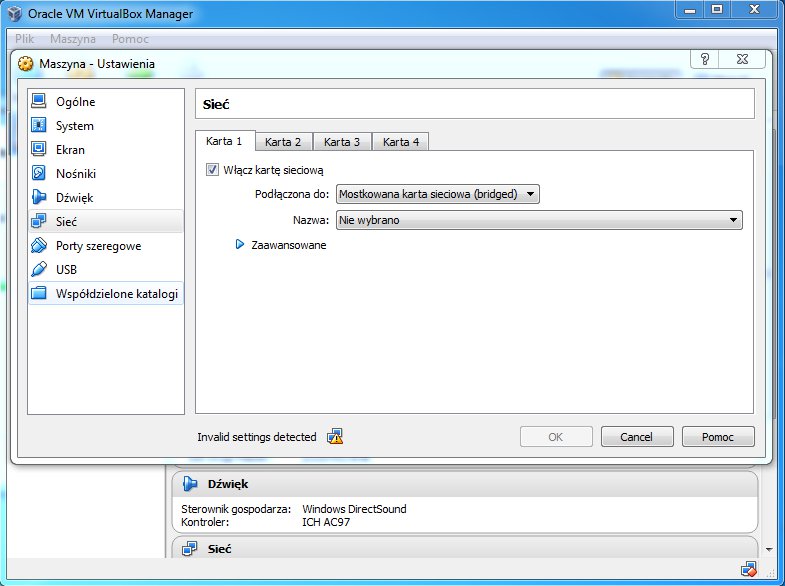The width and height of the screenshot is (785, 586).
Task: Click the settings gear icon in dialog title
Action: [x=26, y=64]
